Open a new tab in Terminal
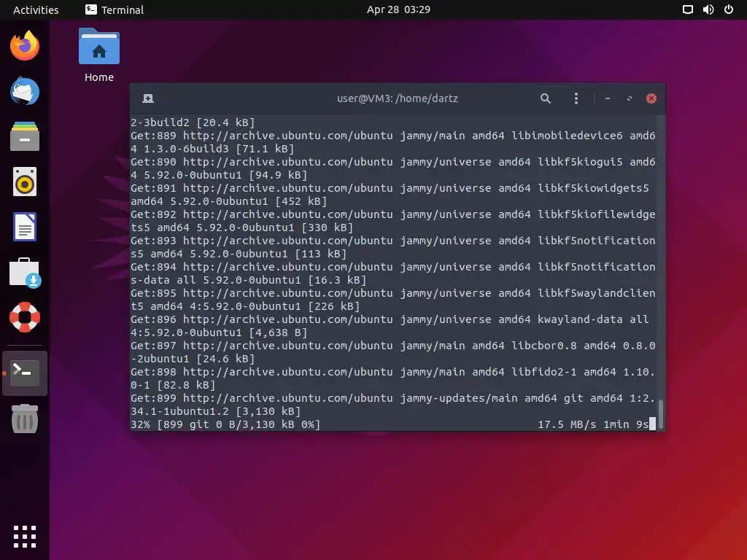The height and width of the screenshot is (560, 747). point(148,98)
